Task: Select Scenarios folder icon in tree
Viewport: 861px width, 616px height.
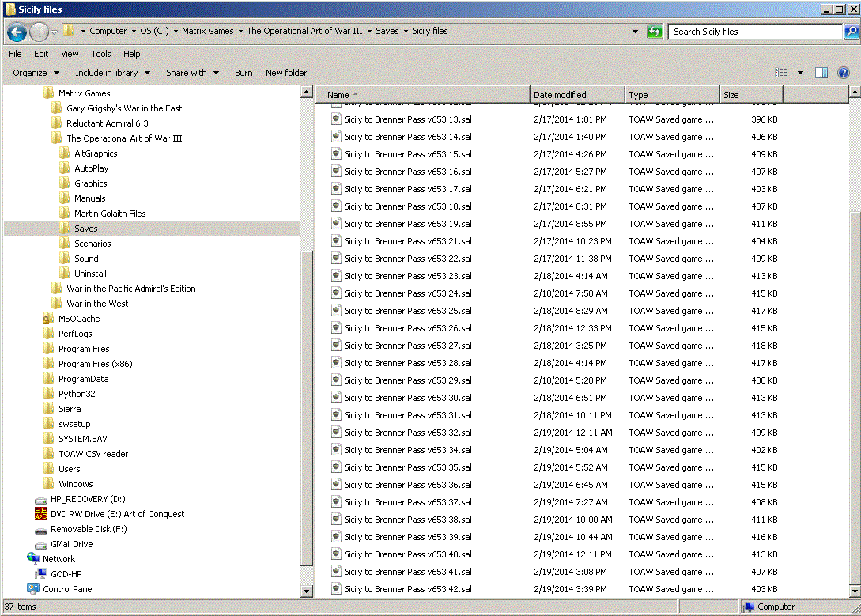Action: click(x=65, y=244)
